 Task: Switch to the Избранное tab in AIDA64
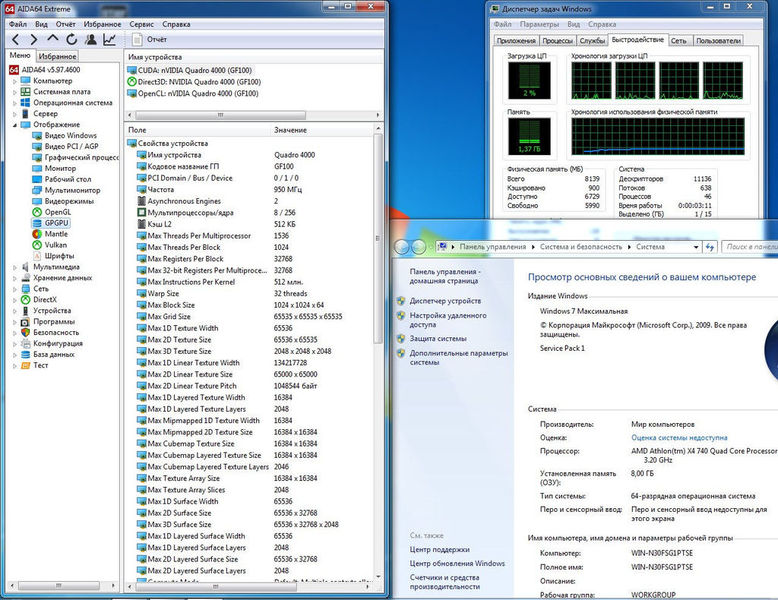click(x=58, y=56)
